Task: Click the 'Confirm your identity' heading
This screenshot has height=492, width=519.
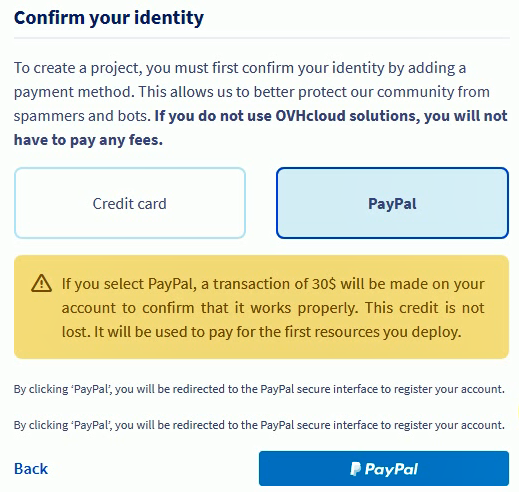Action: [109, 18]
